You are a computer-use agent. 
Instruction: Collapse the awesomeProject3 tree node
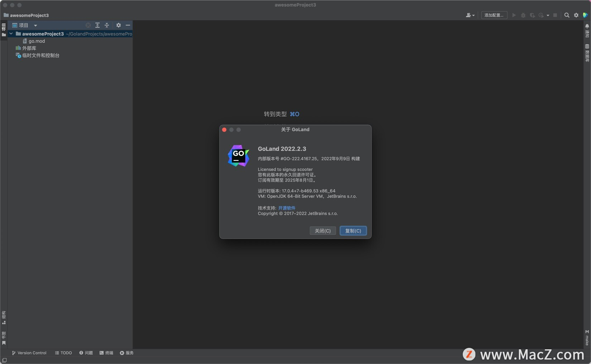(11, 34)
